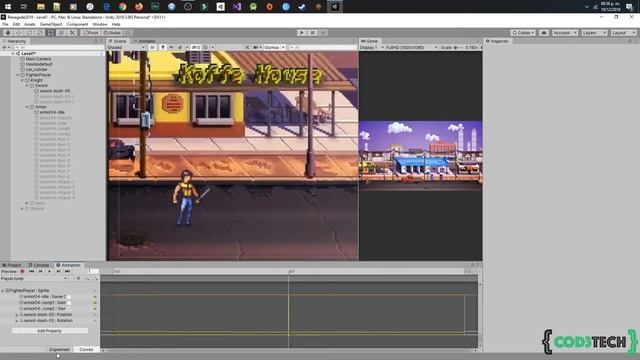Screen dimensions: 640x360
Task: Toggle 2D view mode in Scene
Action: pos(152,48)
